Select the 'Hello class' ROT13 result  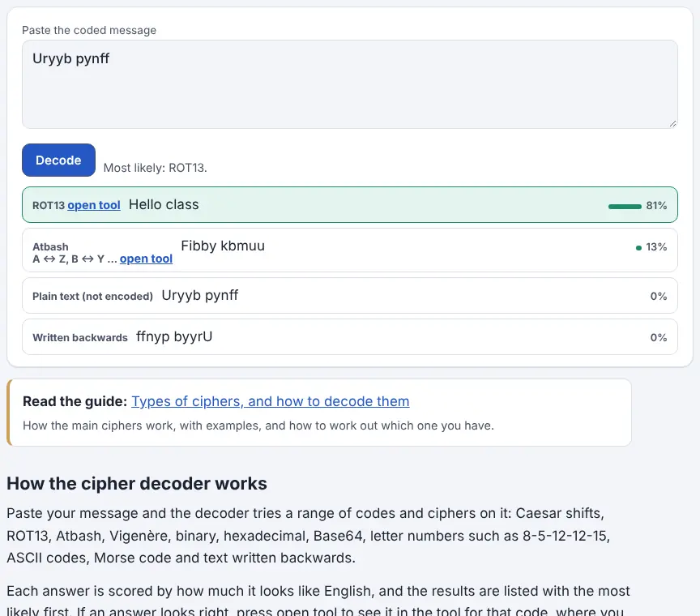(349, 204)
